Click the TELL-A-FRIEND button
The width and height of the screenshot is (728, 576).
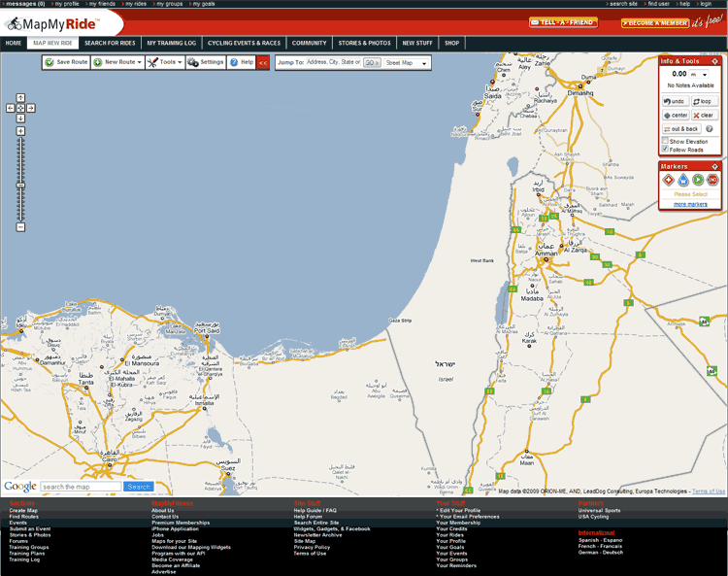click(x=563, y=22)
